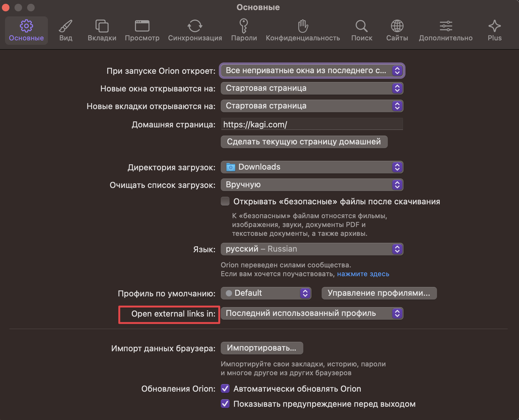Viewport: 519px width, 420px height.
Task: Uncheck Показывать предупреждение перед выходом
Action: (x=225, y=404)
